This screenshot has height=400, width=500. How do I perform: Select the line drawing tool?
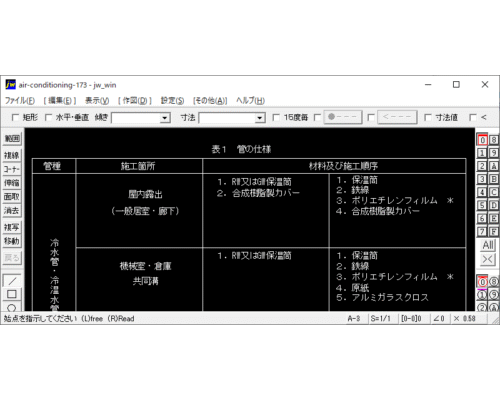coord(12,281)
